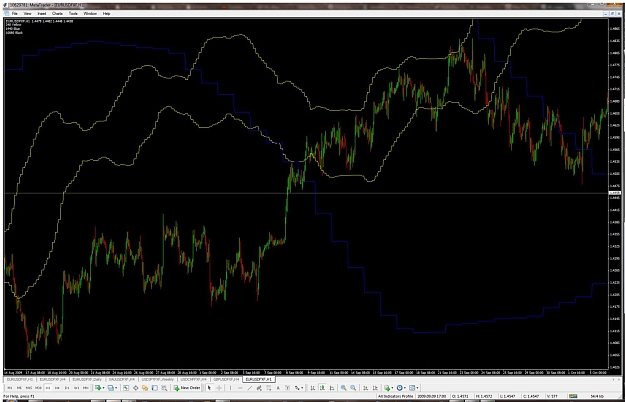Viewport: 625px width, 402px height.
Task: Open the Window menu
Action: [x=90, y=14]
